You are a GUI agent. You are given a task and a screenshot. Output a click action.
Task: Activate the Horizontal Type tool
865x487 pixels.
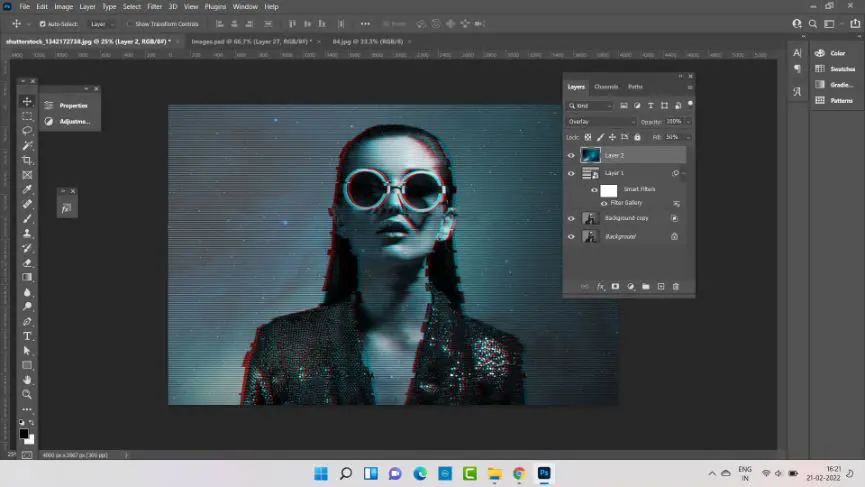(27, 336)
